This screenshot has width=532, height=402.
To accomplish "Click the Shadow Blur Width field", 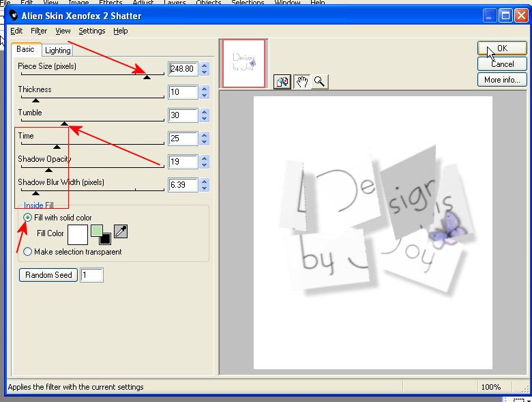I will click(183, 185).
